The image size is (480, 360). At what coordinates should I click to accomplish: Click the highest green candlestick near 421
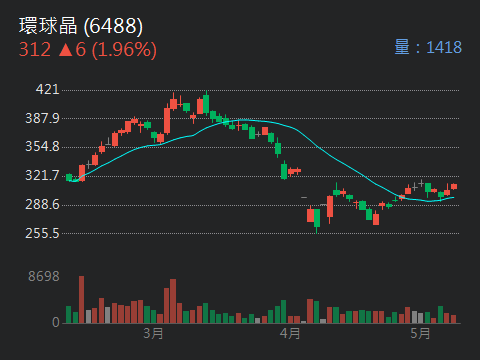tap(206, 104)
